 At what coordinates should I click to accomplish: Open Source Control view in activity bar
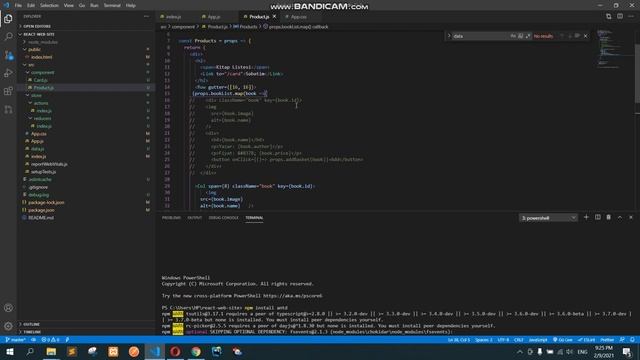8,55
